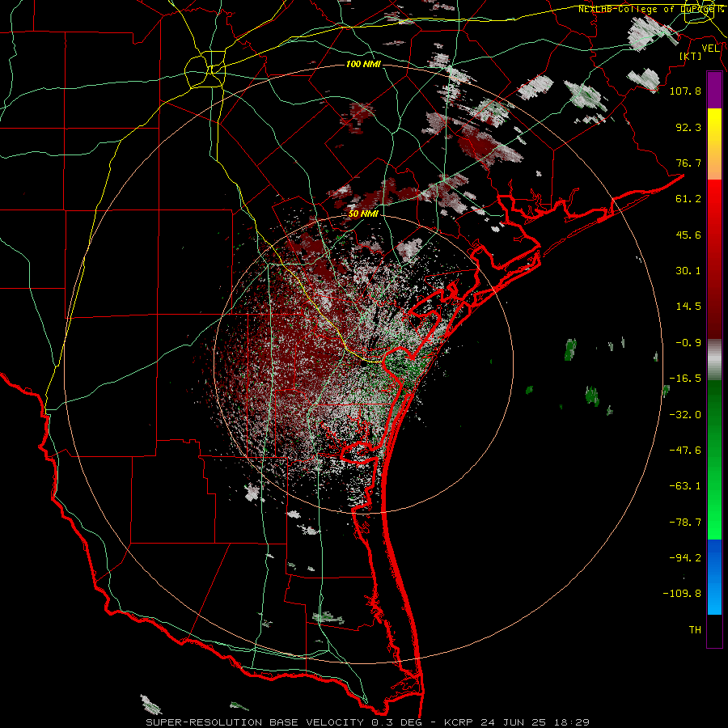Select the -78.7 legend value

pos(685,523)
